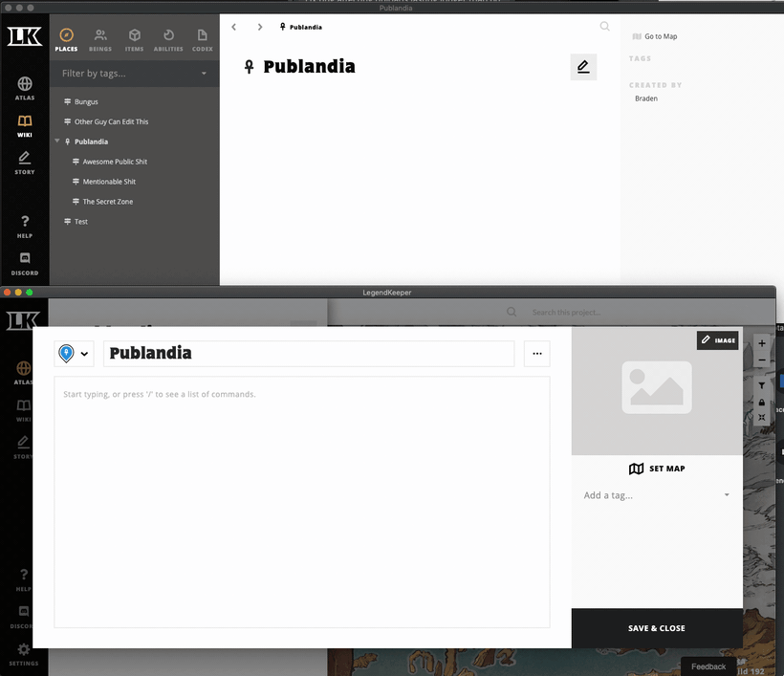Switch to the Codex tab
Viewport: 784px width, 676px height.
(x=202, y=40)
